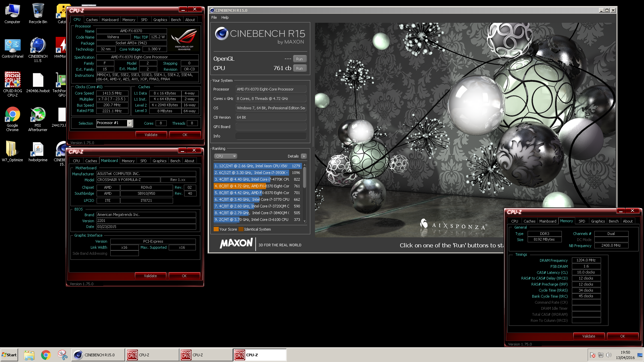The width and height of the screenshot is (644, 362).
Task: Click Republic of Gamers logo in CPU-Z
Action: coord(184,40)
